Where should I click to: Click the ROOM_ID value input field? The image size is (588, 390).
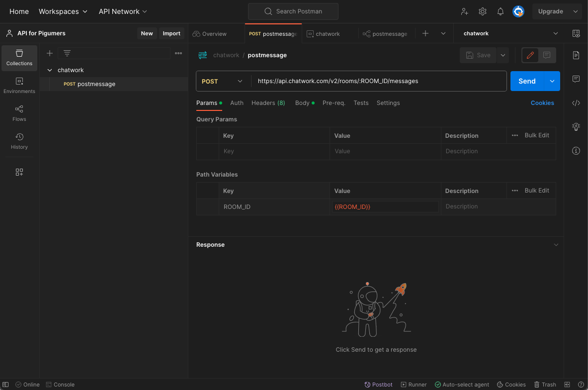(385, 207)
